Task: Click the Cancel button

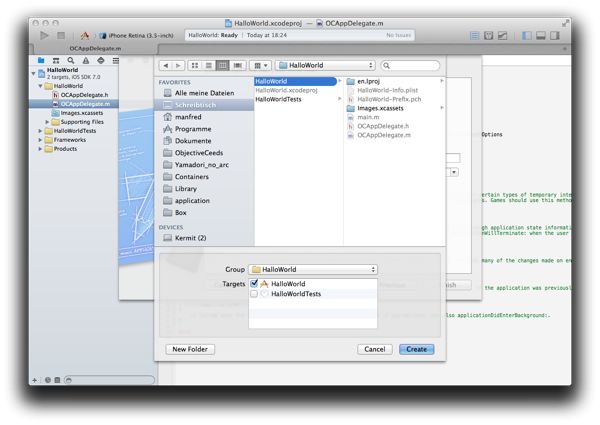Action: tap(375, 349)
